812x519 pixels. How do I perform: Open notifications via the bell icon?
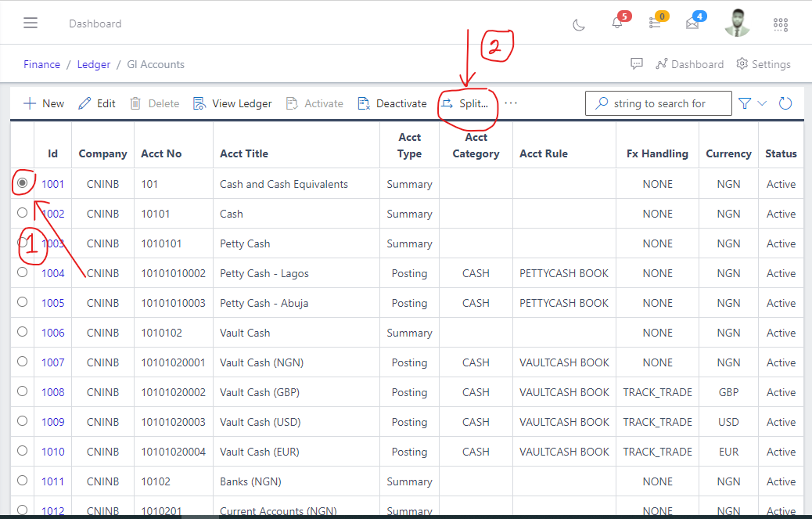pyautogui.click(x=616, y=23)
